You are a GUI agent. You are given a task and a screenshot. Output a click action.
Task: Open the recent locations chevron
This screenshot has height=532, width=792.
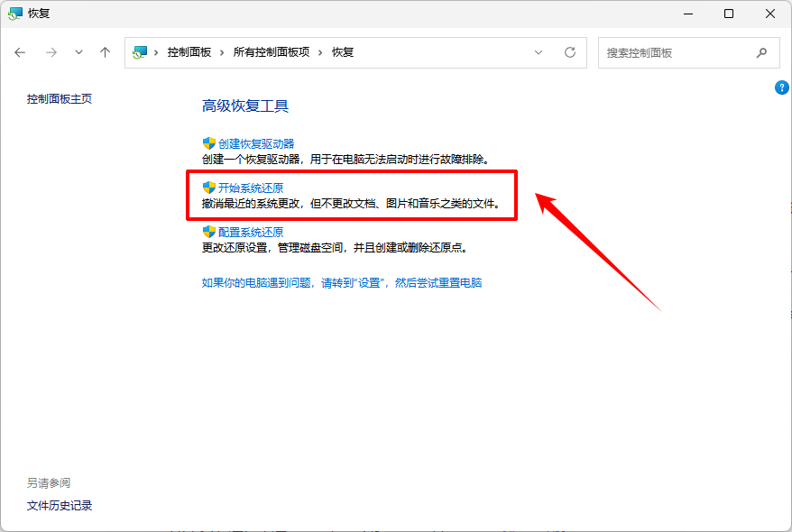(x=78, y=52)
